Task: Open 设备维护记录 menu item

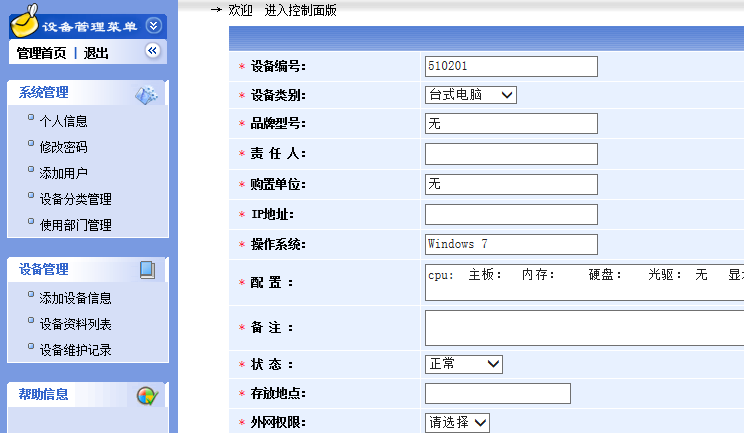Action: 75,350
